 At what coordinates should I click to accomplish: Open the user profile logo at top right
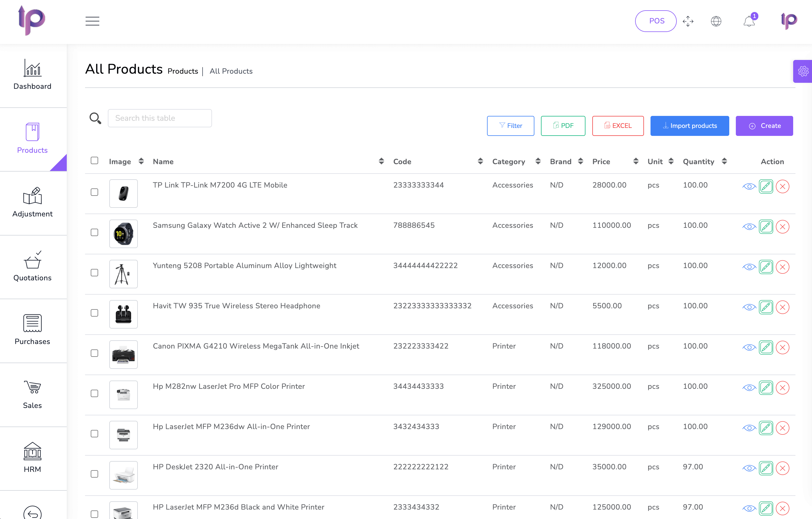click(789, 21)
